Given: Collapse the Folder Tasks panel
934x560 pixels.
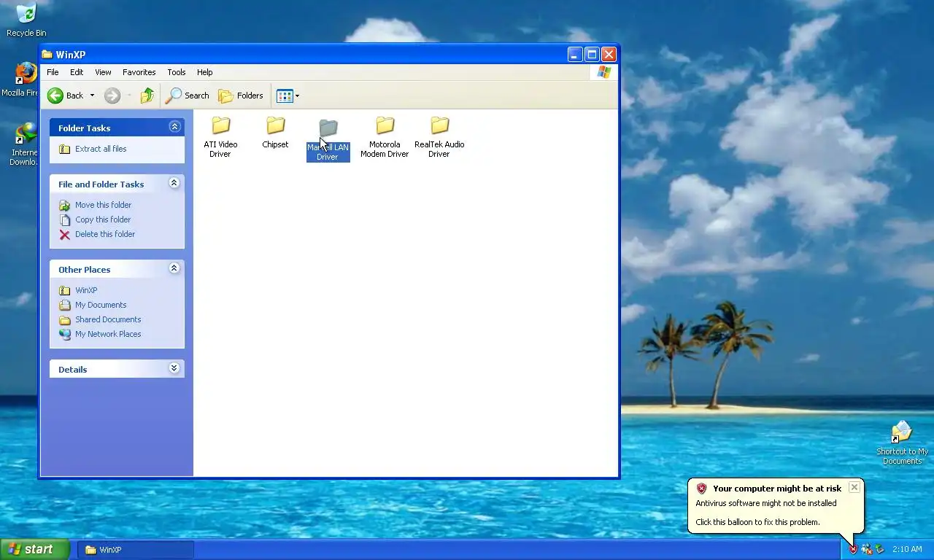Looking at the screenshot, I should (x=174, y=127).
